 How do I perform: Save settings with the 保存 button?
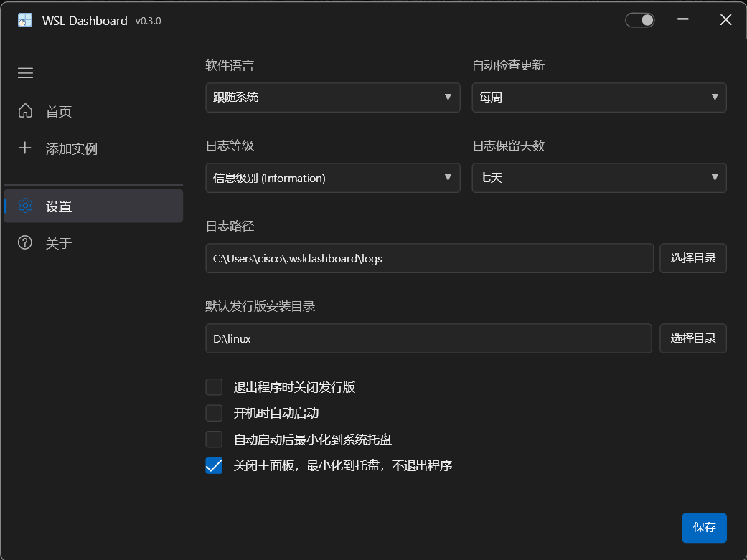pyautogui.click(x=704, y=528)
